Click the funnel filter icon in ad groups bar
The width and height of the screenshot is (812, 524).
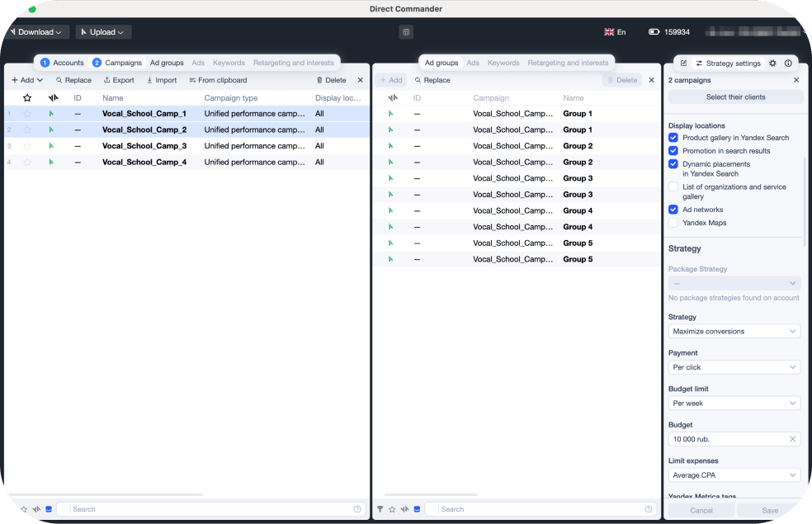coord(380,509)
